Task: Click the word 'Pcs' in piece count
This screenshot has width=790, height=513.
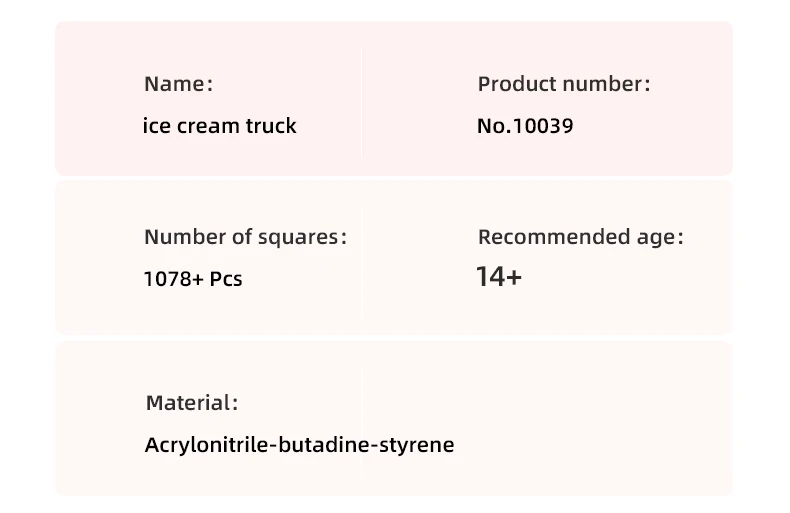Action: [226, 279]
